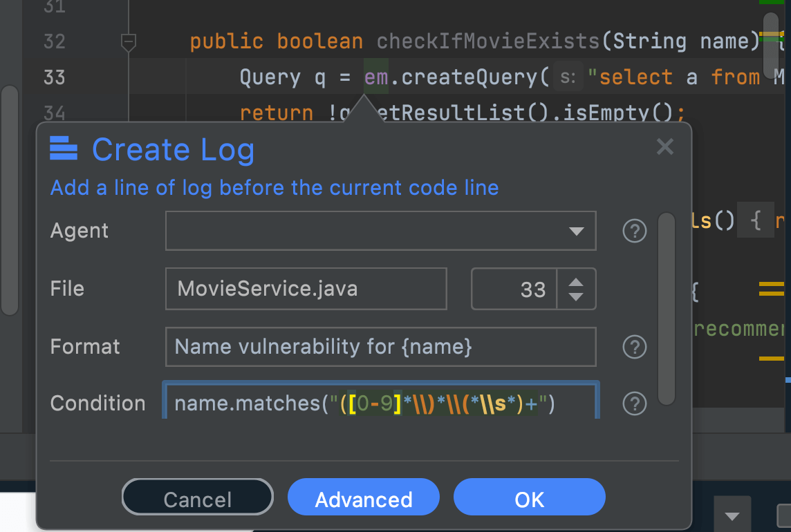Click inside the Format text field
Screen dimensions: 791x532
pos(380,347)
